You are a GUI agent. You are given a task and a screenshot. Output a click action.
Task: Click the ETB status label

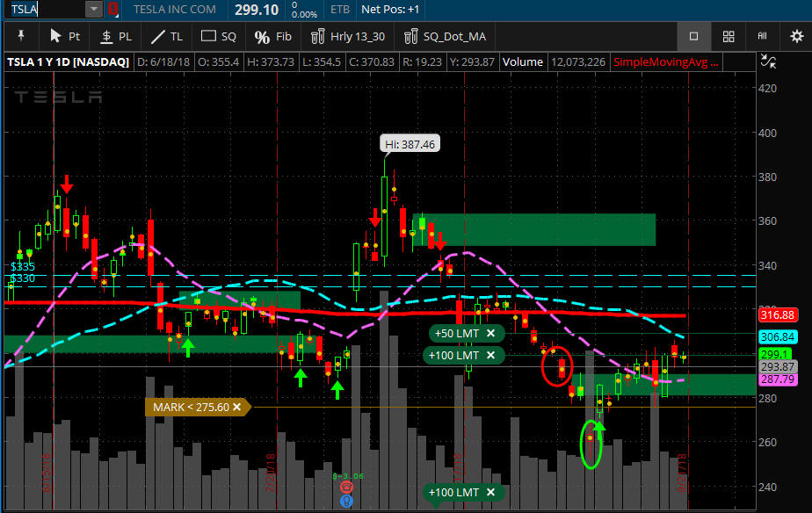[x=340, y=10]
